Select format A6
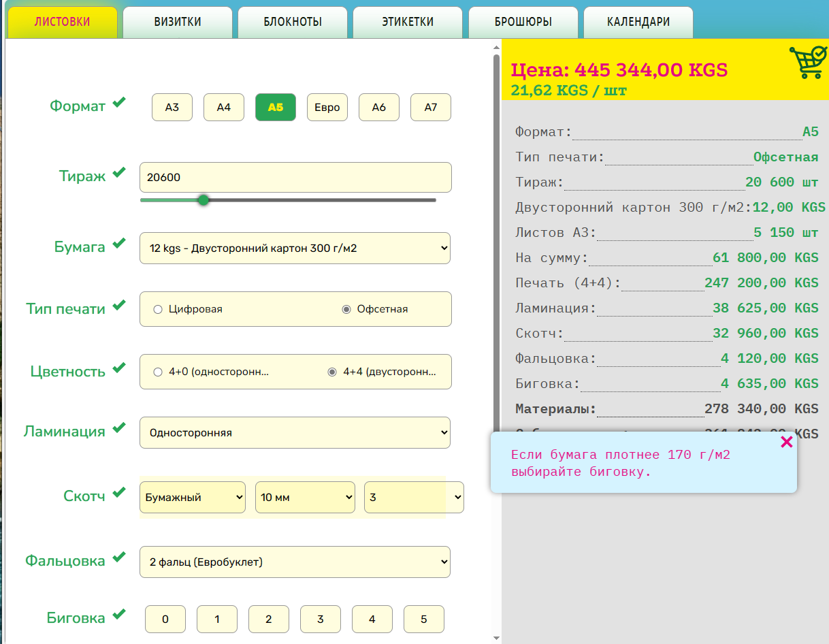This screenshot has width=829, height=644. point(379,108)
